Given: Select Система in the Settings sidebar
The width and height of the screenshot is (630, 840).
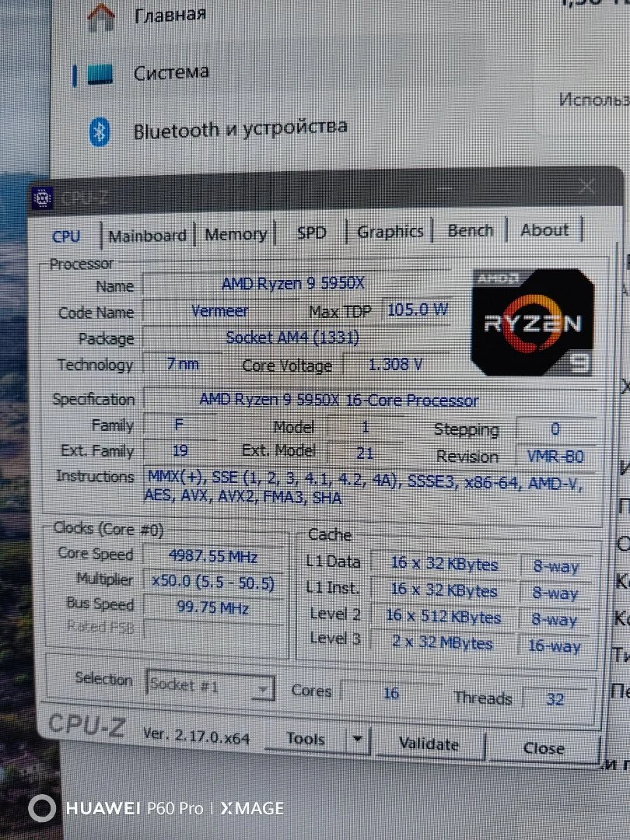Looking at the screenshot, I should point(171,72).
